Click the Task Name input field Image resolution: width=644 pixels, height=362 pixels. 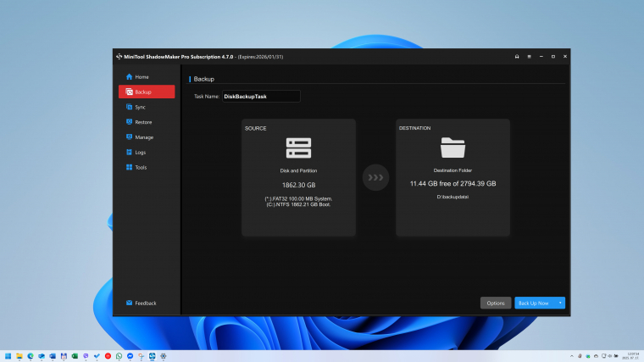coord(261,97)
